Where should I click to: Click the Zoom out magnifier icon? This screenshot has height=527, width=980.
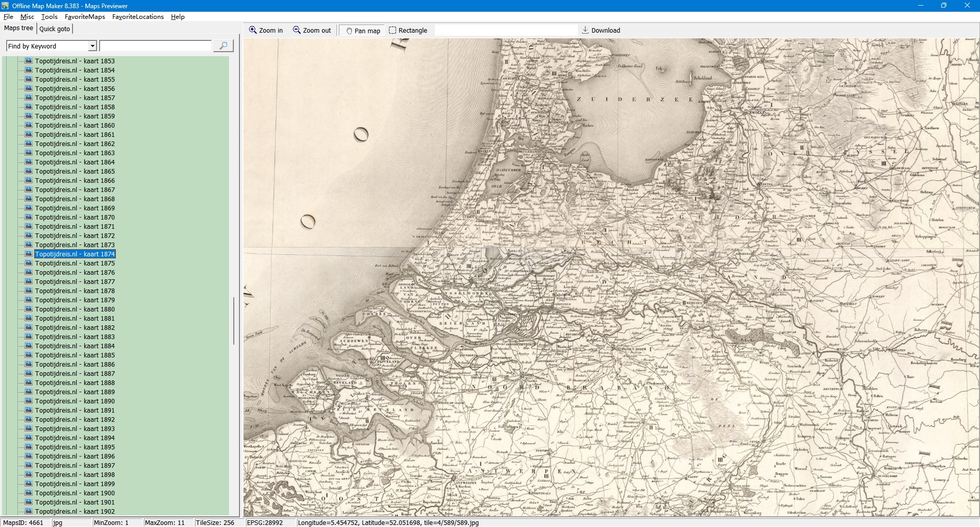(x=297, y=30)
